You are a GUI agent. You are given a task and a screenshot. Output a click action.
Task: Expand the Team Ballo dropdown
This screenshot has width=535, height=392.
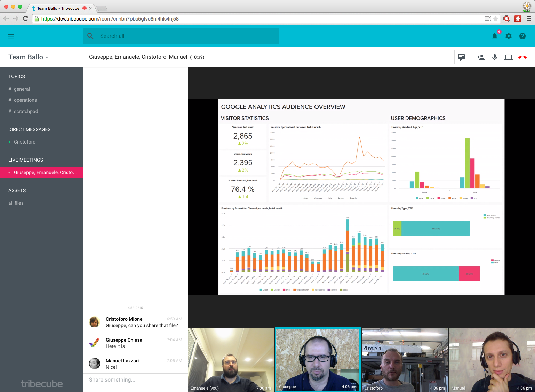[x=28, y=57]
